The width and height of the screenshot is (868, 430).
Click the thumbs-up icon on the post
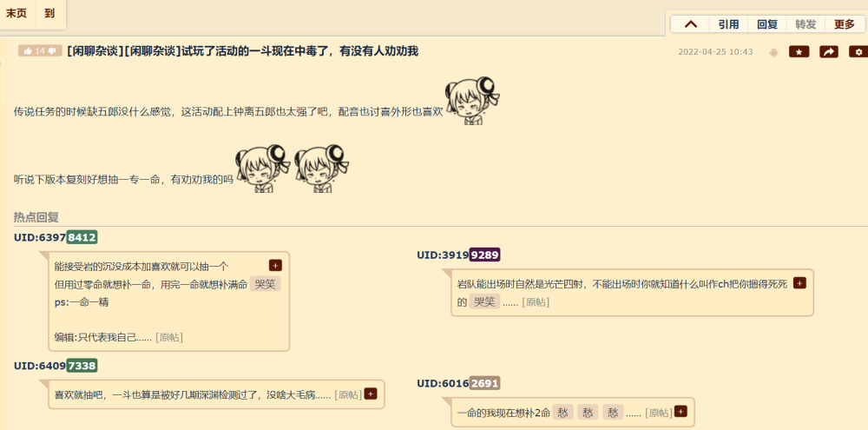click(28, 51)
